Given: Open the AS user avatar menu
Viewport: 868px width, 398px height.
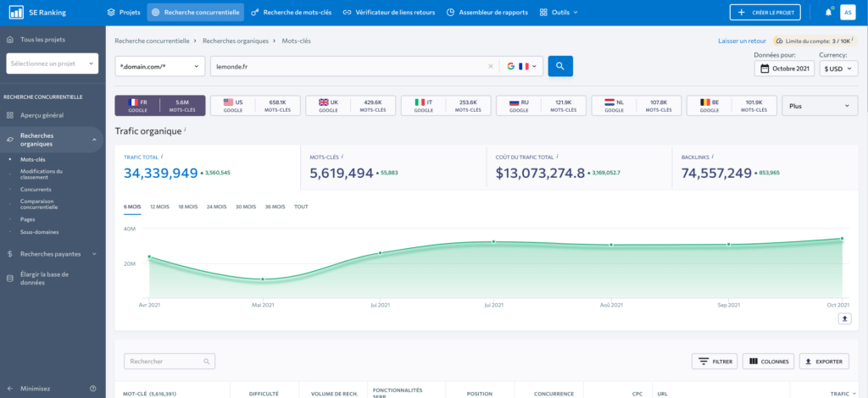Looking at the screenshot, I should click(848, 12).
